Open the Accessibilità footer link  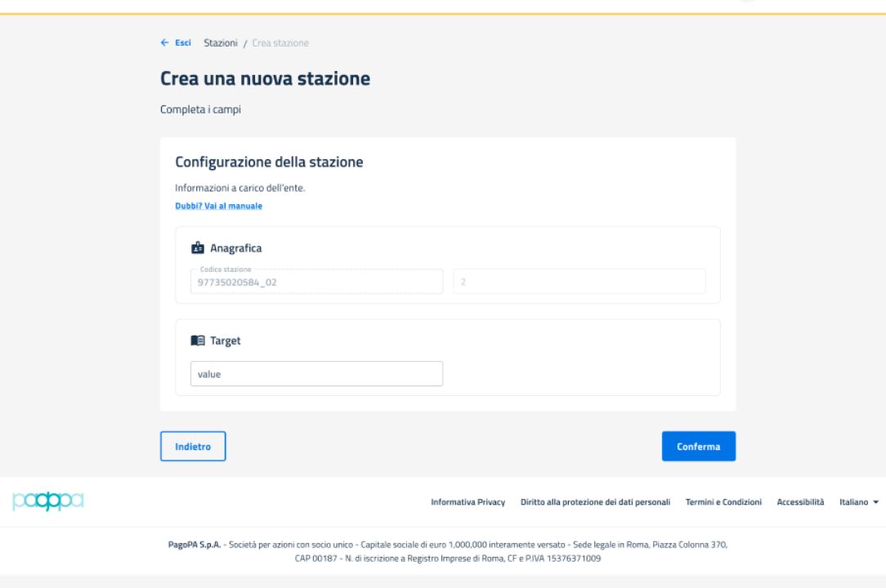point(800,502)
